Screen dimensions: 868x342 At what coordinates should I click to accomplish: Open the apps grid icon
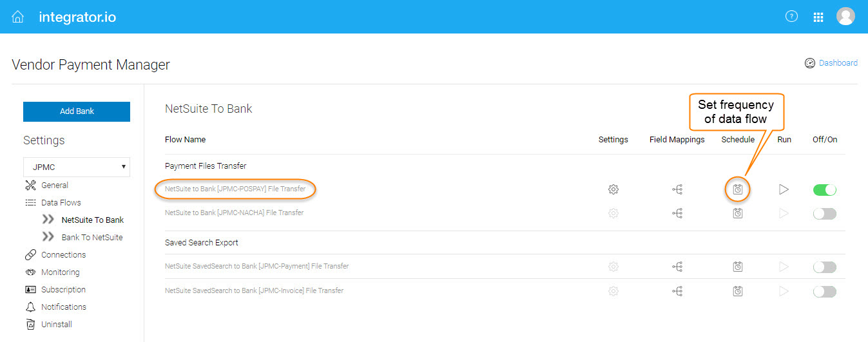point(818,17)
